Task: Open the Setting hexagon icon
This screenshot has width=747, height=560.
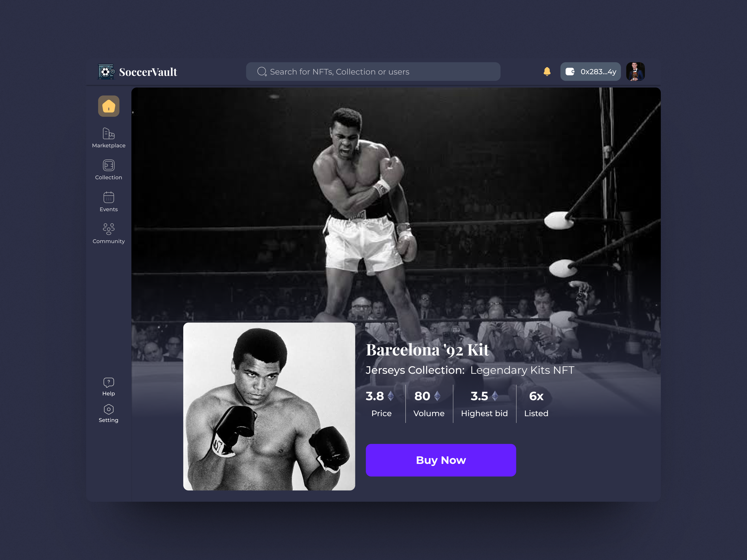Action: pyautogui.click(x=108, y=409)
